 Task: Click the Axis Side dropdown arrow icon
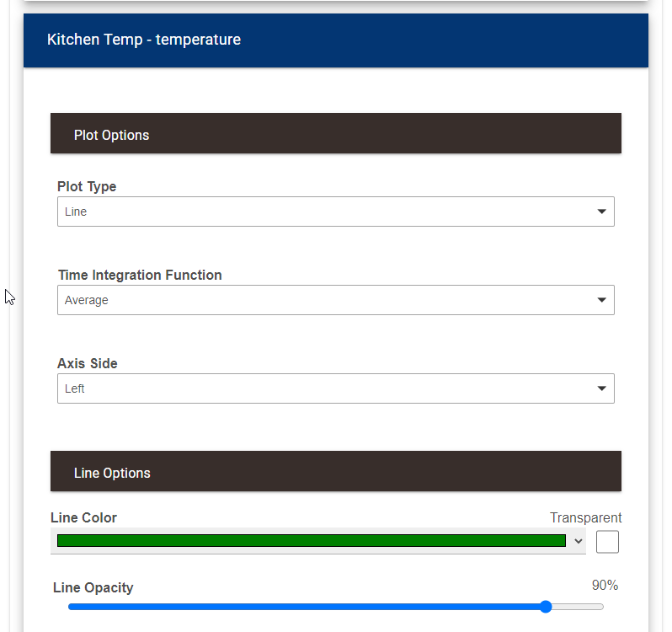tap(601, 388)
